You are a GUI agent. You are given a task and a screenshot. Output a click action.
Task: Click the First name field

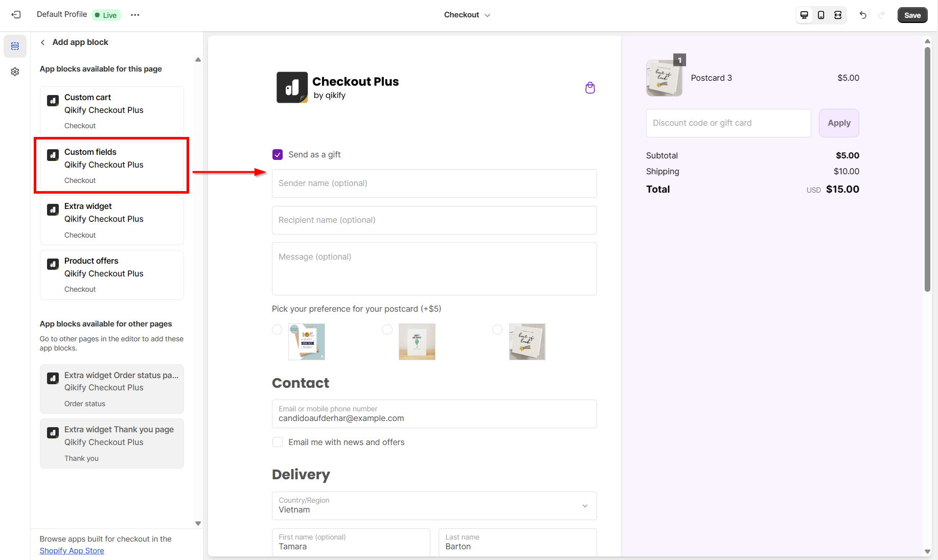[351, 542]
